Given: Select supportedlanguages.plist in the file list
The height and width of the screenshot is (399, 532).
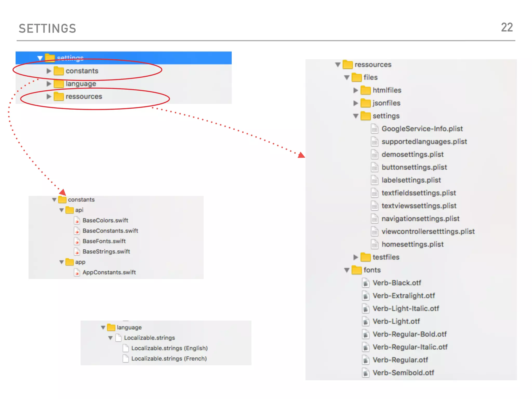Looking at the screenshot, I should 424,142.
